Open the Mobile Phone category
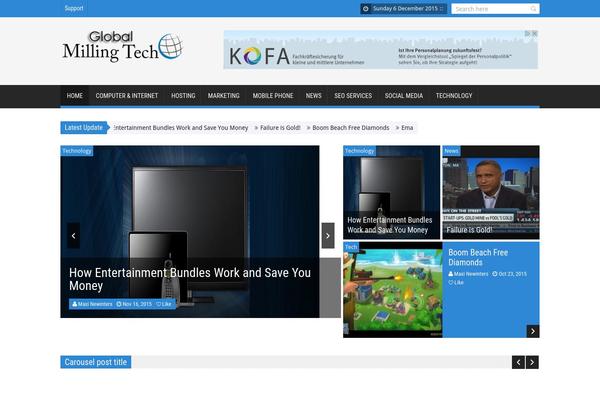Image resolution: width=600 pixels, height=400 pixels. 273,96
